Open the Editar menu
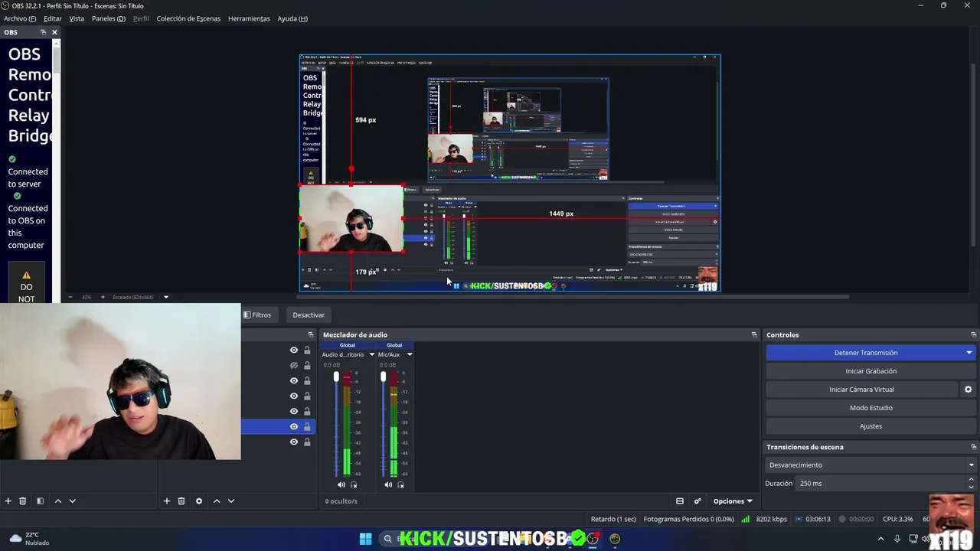The image size is (980, 551). 53,18
